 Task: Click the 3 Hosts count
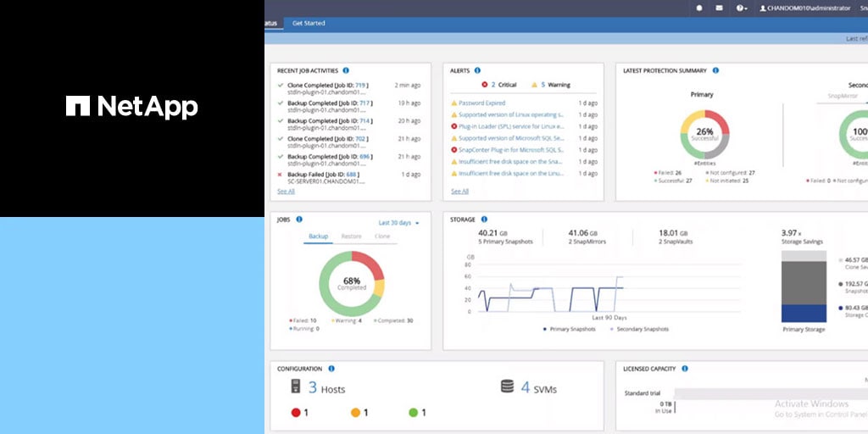325,388
